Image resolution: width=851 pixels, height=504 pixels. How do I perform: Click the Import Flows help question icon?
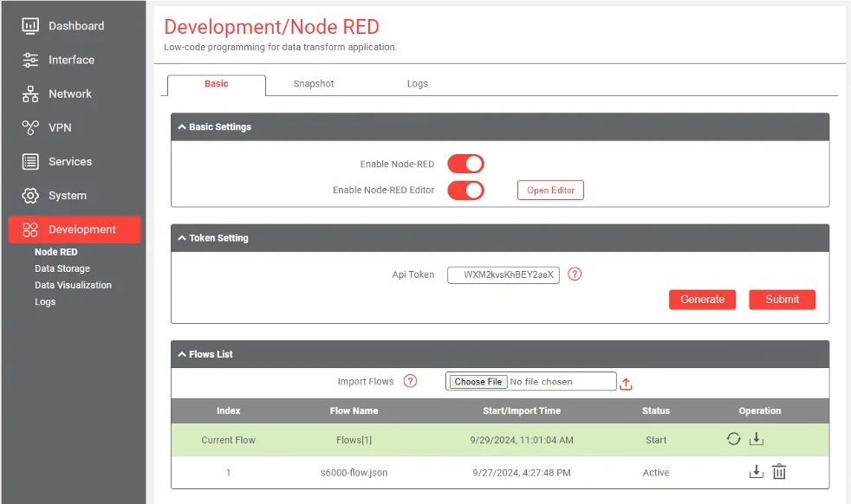[410, 381]
